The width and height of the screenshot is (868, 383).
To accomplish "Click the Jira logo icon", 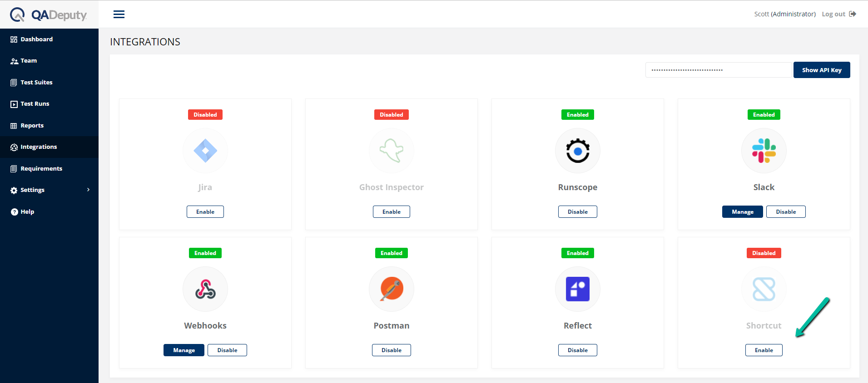I will [205, 151].
